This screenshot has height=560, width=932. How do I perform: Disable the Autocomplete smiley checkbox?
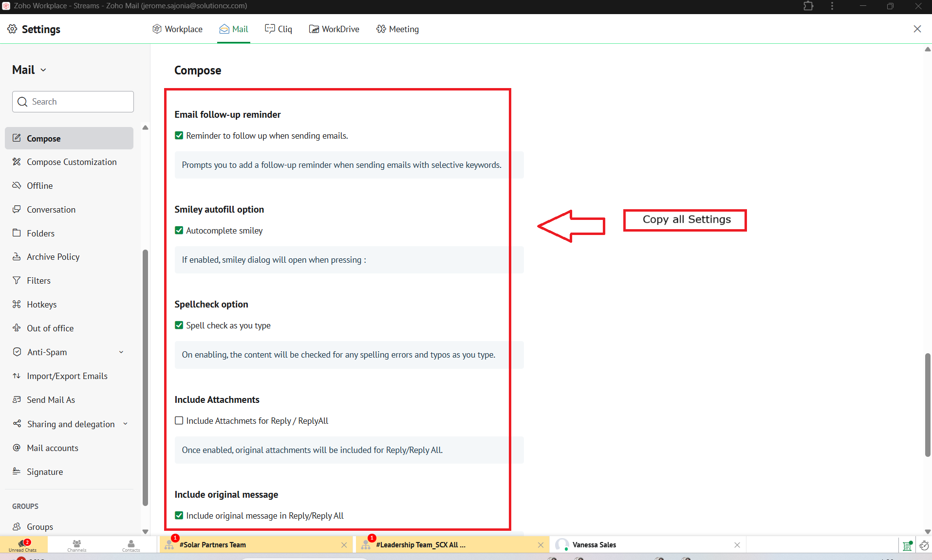(x=179, y=231)
